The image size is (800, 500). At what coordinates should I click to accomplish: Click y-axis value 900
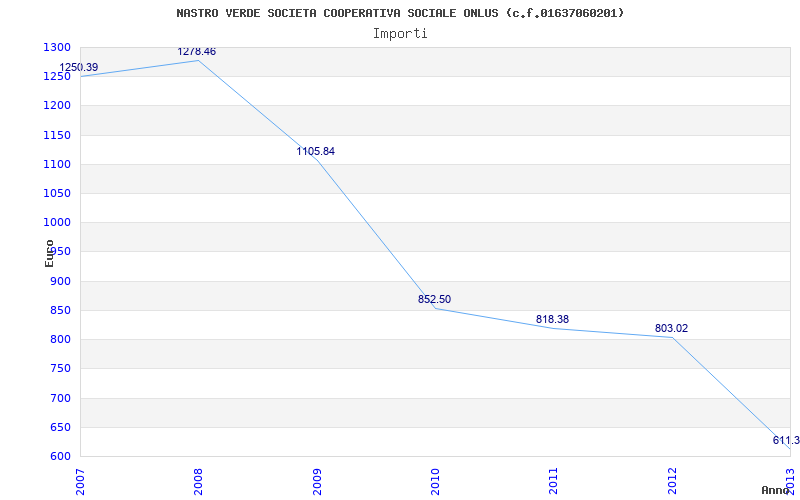[60, 281]
